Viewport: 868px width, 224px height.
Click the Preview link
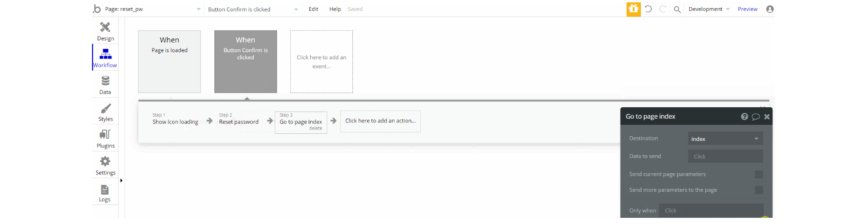748,9
